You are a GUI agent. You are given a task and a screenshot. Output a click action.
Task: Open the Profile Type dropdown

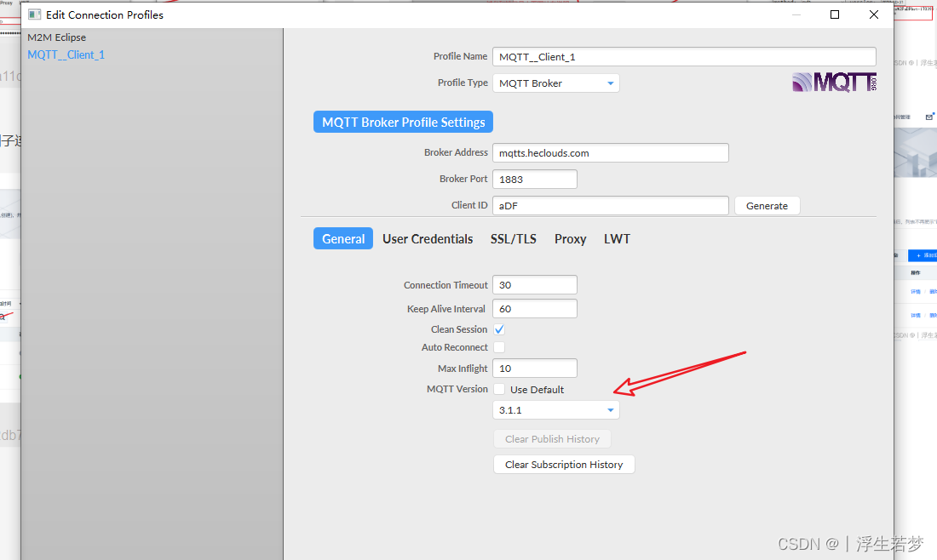click(555, 83)
